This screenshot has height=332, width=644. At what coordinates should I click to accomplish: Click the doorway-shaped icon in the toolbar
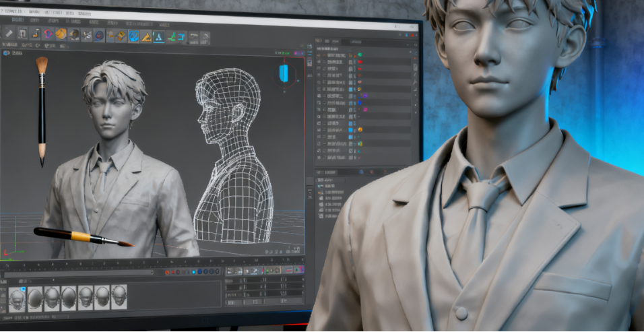pyautogui.click(x=23, y=34)
